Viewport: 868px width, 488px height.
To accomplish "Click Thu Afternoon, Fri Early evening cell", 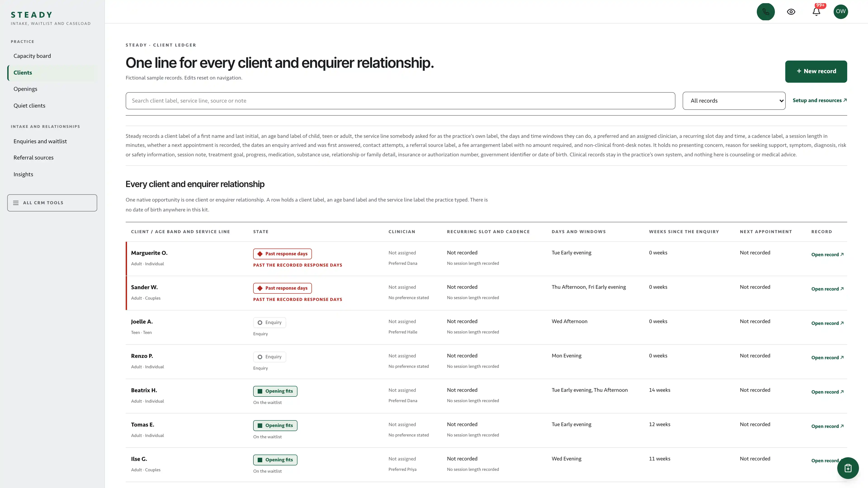I will click(x=589, y=287).
